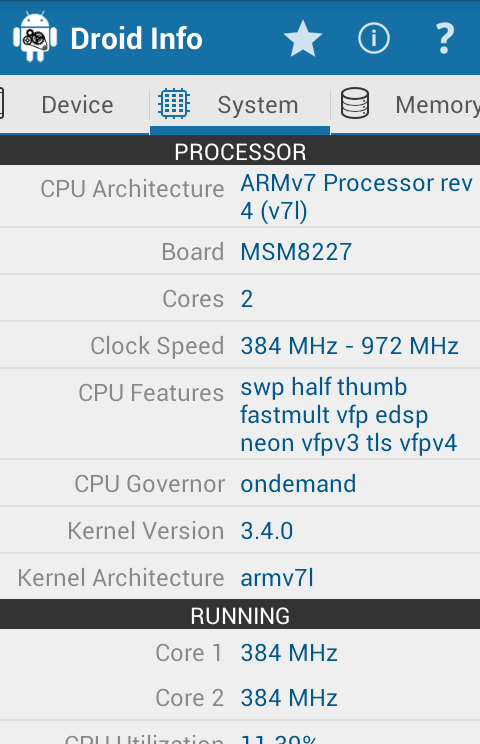
Task: Select the System tab label
Action: pos(258,105)
